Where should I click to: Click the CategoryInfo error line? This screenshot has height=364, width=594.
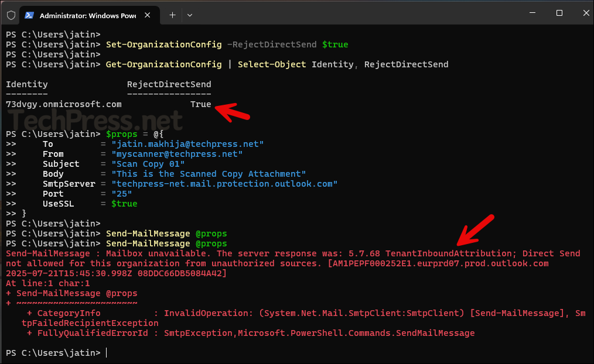click(x=306, y=313)
